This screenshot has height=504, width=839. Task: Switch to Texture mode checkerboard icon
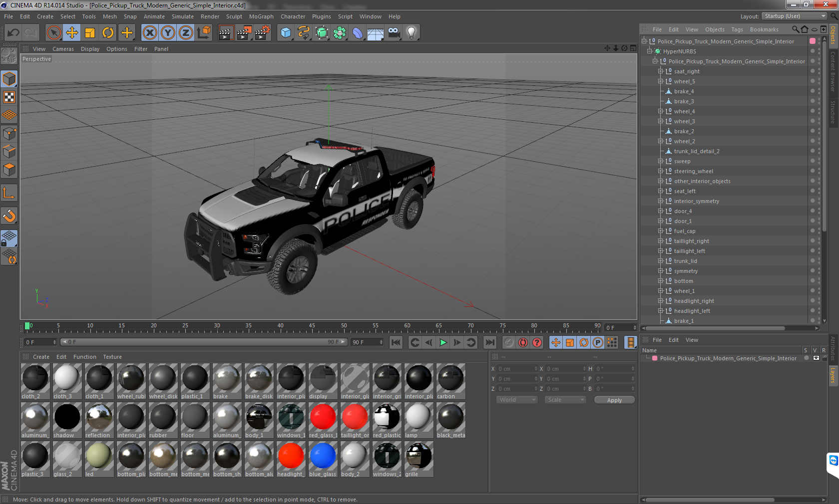click(x=9, y=97)
